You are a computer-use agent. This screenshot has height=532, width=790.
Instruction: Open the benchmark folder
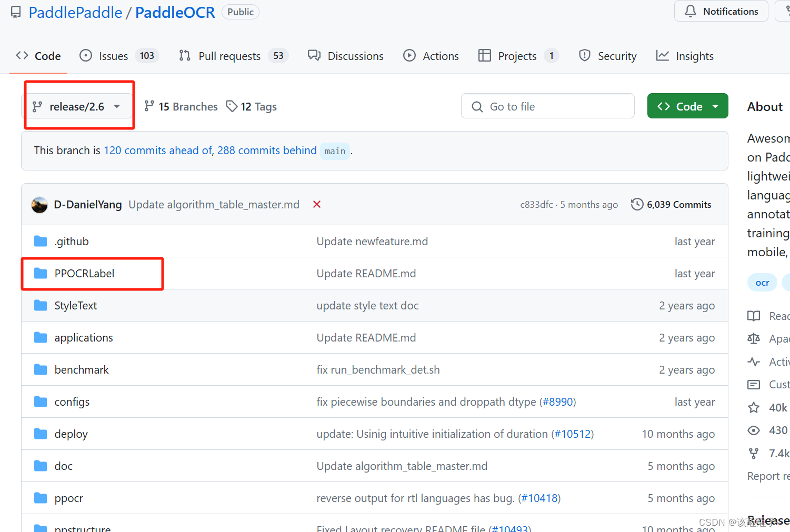tap(82, 370)
